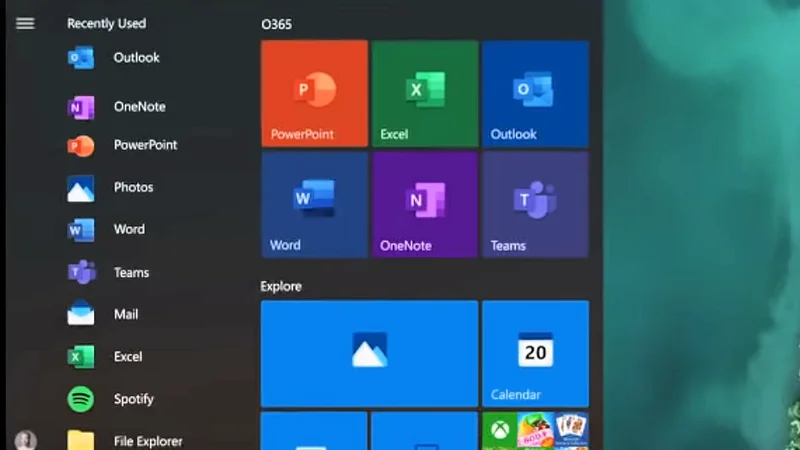Open the Calendar tile showing 20
The width and height of the screenshot is (800, 450).
pyautogui.click(x=535, y=354)
